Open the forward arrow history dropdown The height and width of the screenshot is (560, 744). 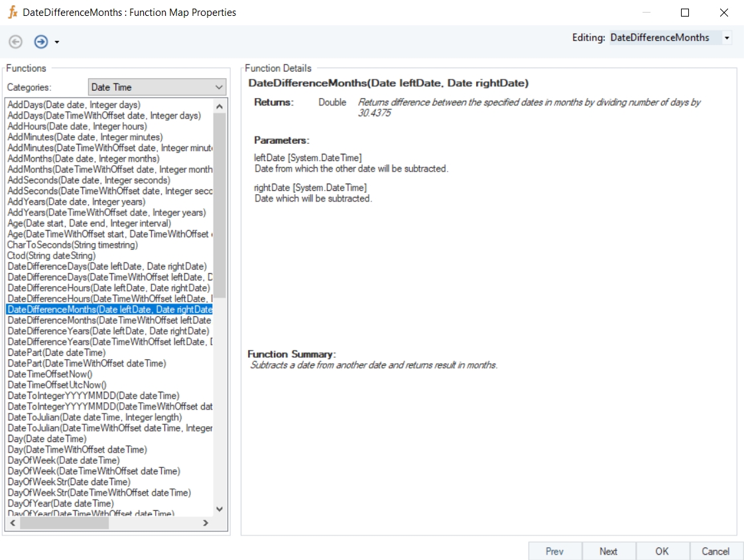[x=57, y=42]
